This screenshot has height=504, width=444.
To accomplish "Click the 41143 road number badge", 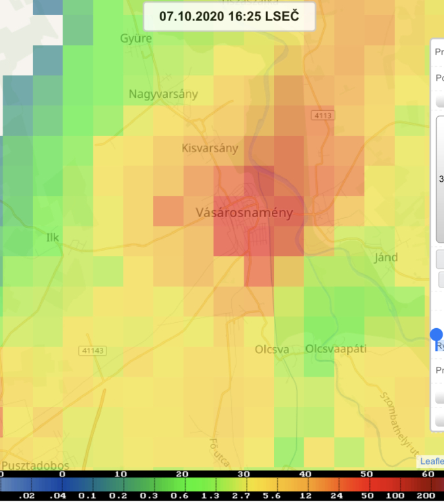I will point(92,350).
